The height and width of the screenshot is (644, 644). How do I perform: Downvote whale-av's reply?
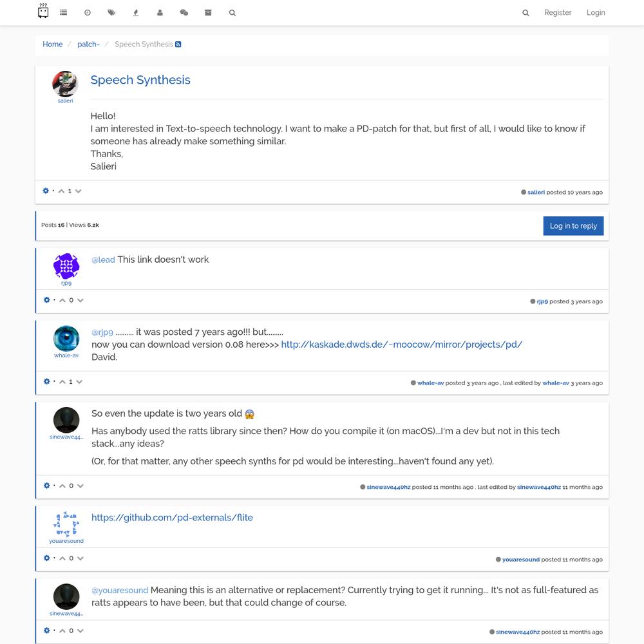point(79,382)
